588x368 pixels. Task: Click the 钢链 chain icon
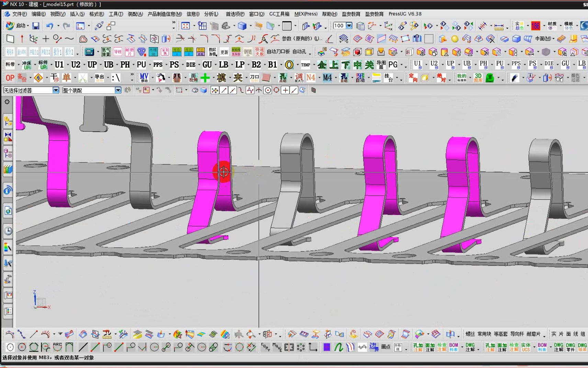point(248,52)
